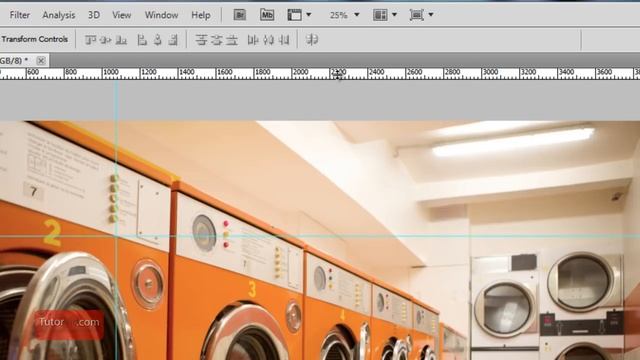
Task: Launch Mini Bridge with the Mb icon
Action: coord(267,15)
